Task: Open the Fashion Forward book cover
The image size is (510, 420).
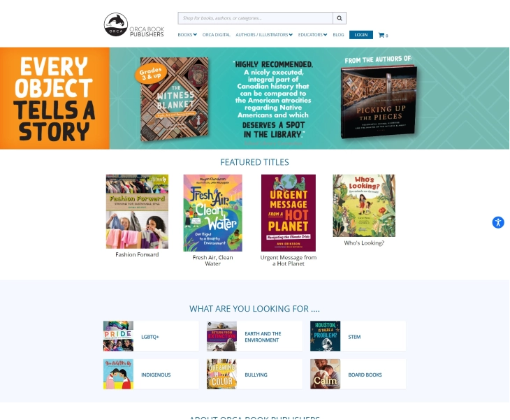Action: pos(137,212)
